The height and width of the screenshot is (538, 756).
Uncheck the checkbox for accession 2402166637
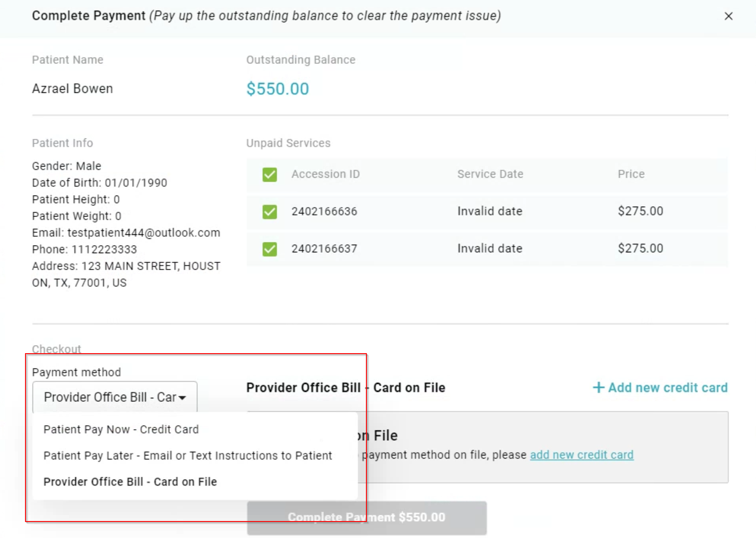point(269,249)
